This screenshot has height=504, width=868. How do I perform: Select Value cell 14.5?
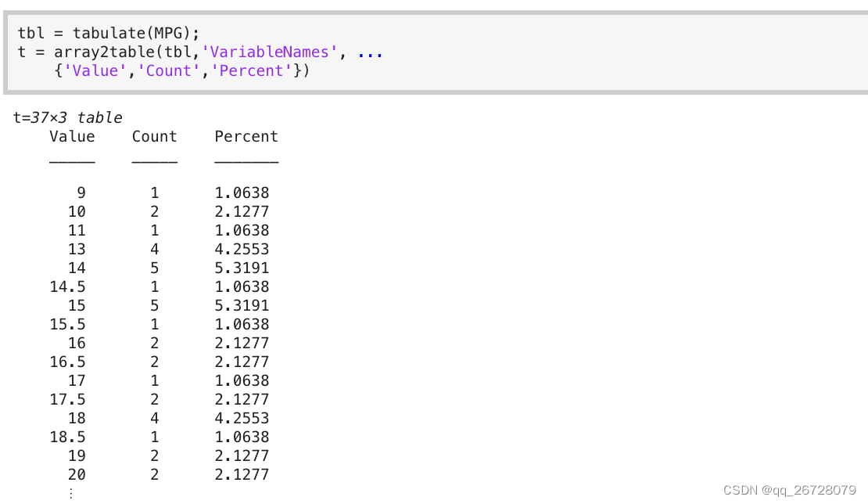pos(67,287)
